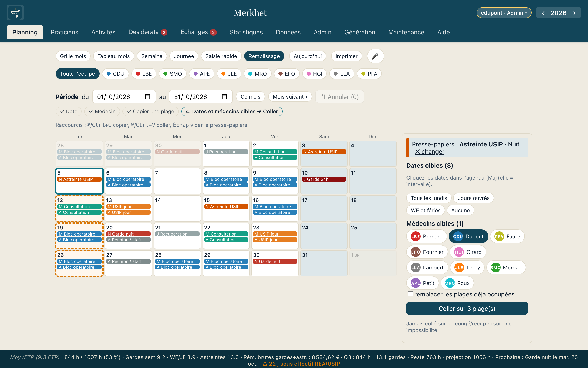Filter planning by SMO practitioner

(173, 74)
